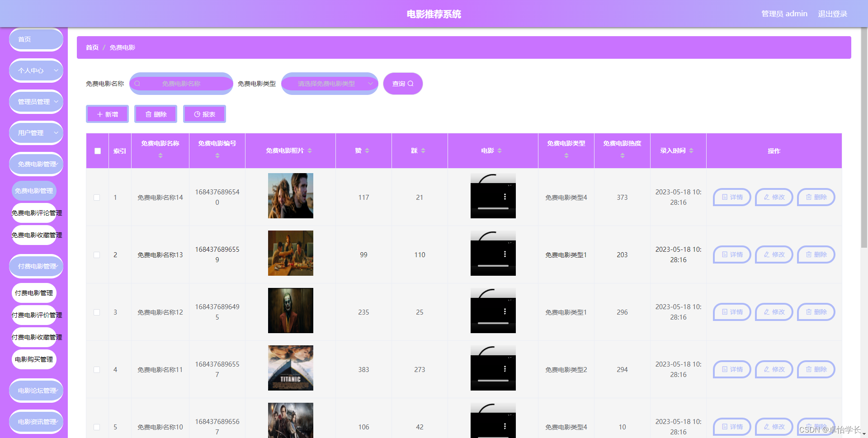Collapse the 付费电影管理 parent menu
The height and width of the screenshot is (438, 868).
[36, 266]
